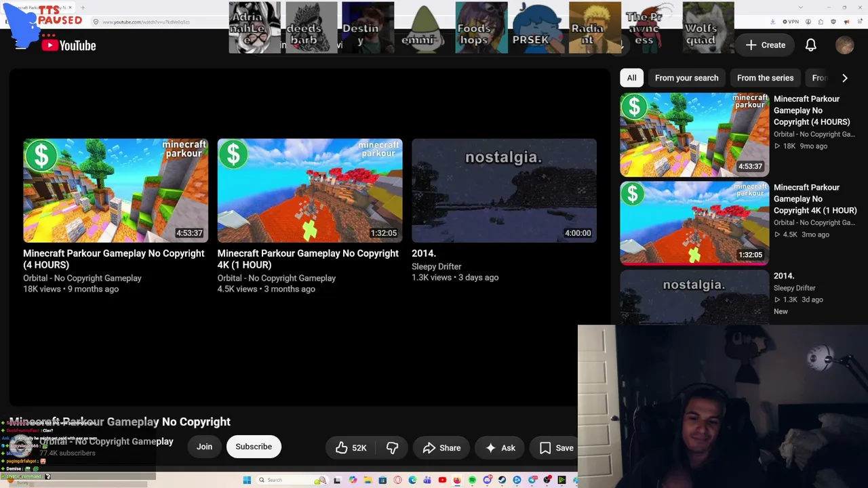Image resolution: width=868 pixels, height=488 pixels.
Task: Open Microsoft Teams from the taskbar
Action: [427, 480]
